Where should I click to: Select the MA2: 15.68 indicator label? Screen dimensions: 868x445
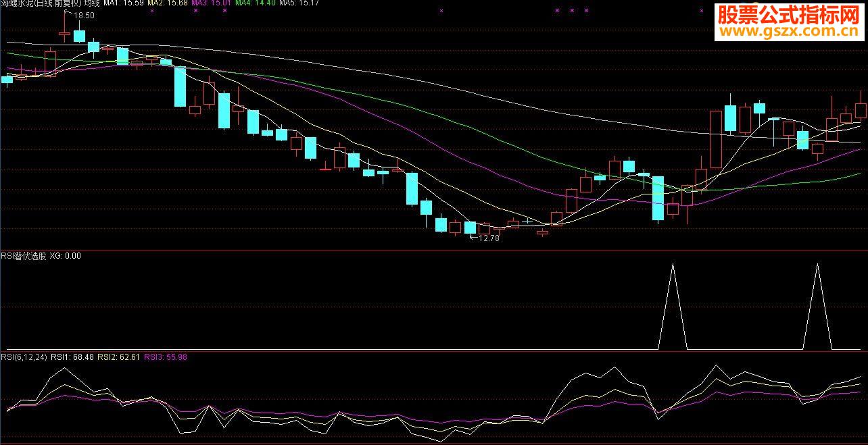pos(168,3)
